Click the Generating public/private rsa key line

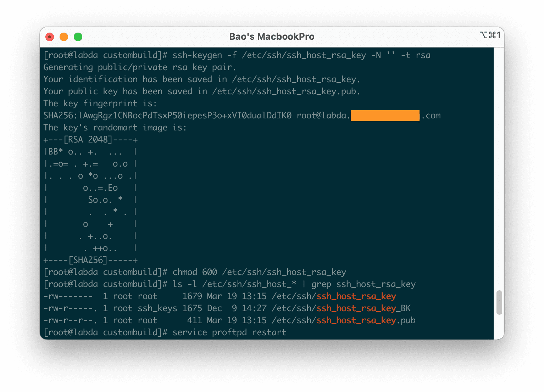(139, 67)
